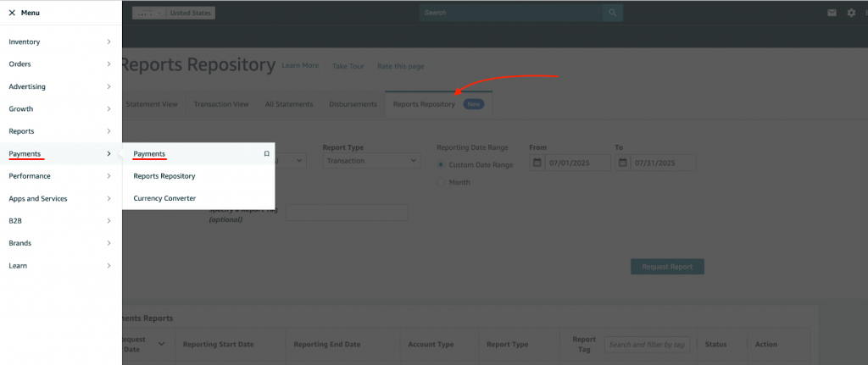
Task: Open the mail messages icon
Action: coord(832,13)
